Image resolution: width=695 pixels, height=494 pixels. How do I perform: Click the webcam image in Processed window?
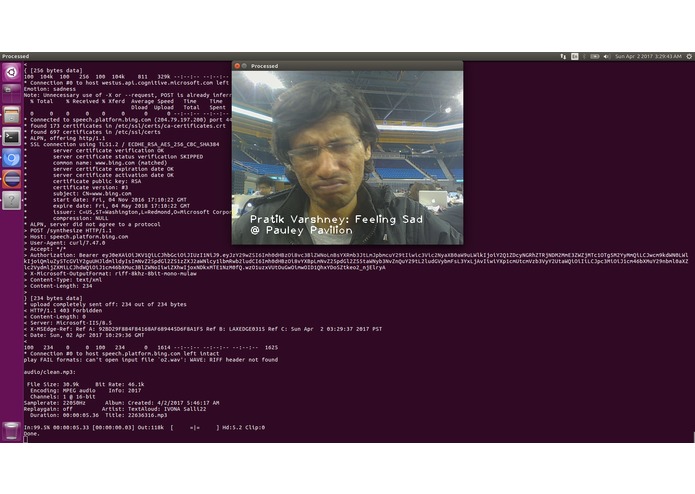(x=348, y=157)
